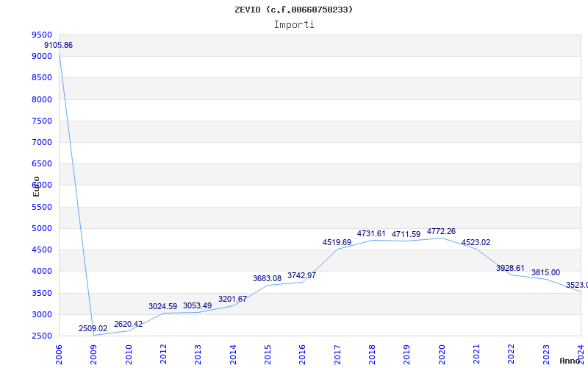
Task: Select the 4731.61 data value
Action: tap(371, 234)
